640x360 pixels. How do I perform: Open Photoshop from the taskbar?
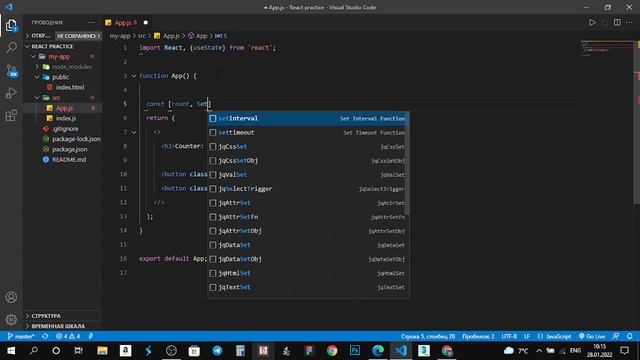355,351
